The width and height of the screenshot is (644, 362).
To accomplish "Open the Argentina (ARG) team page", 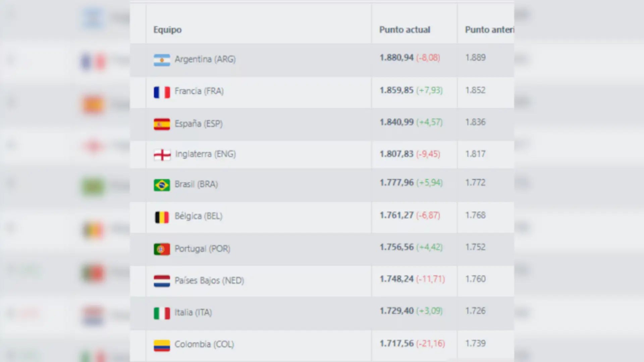I will (205, 59).
